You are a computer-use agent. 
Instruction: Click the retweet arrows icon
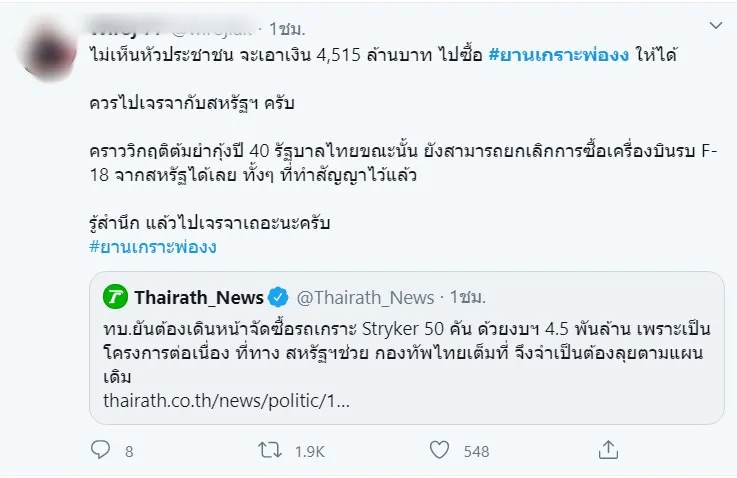pos(266,451)
